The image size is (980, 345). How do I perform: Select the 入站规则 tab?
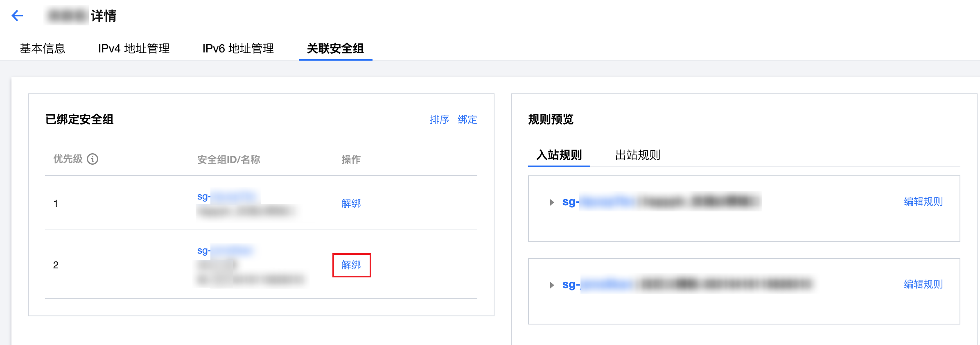559,155
